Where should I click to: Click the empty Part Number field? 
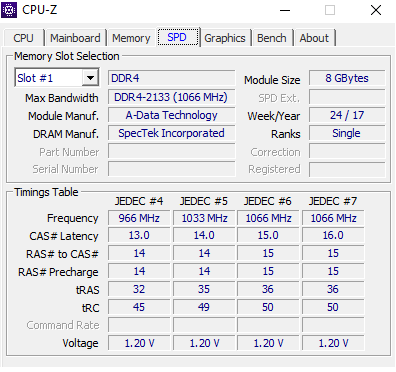click(171, 151)
